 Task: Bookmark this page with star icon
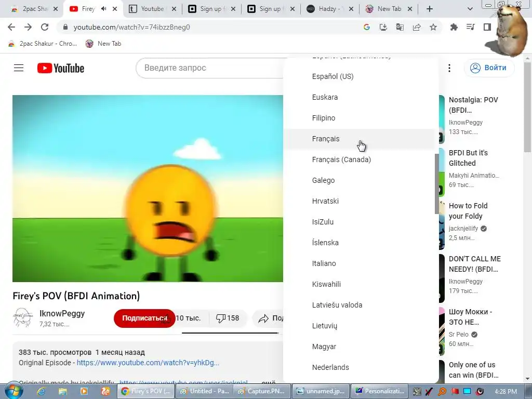pyautogui.click(x=433, y=27)
